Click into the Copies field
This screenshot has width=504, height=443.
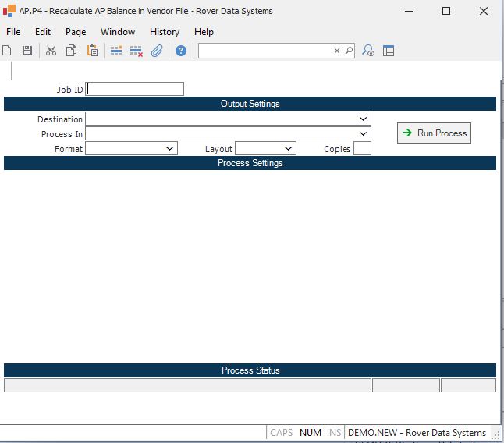click(362, 148)
